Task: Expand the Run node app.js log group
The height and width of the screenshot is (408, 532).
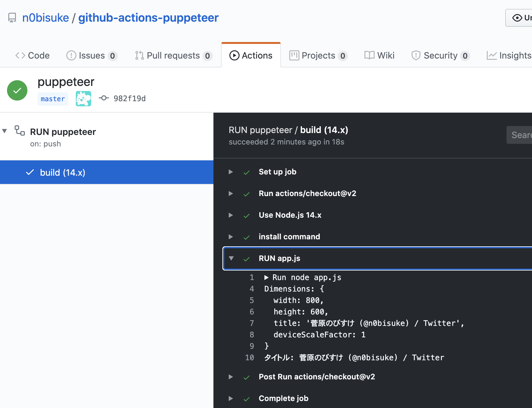Action: 266,277
